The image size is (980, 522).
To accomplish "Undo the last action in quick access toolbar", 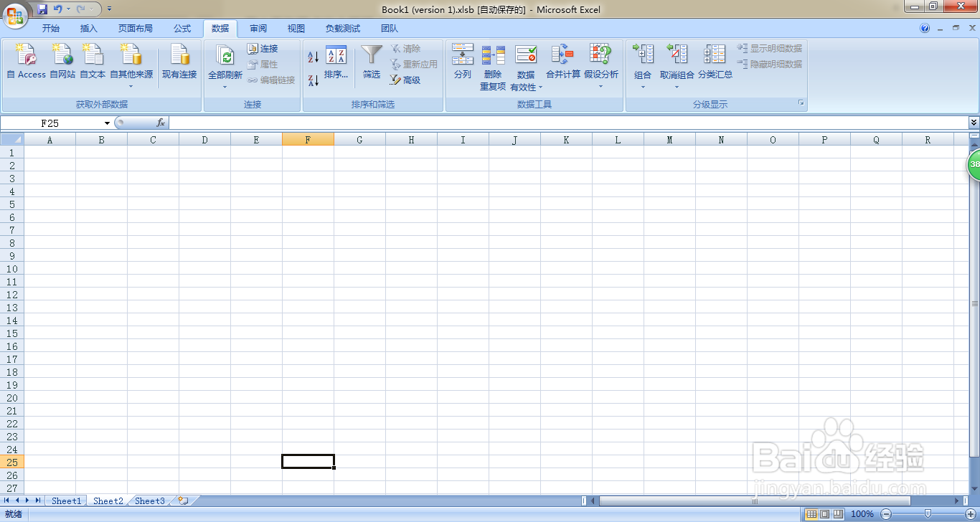I will tap(58, 9).
